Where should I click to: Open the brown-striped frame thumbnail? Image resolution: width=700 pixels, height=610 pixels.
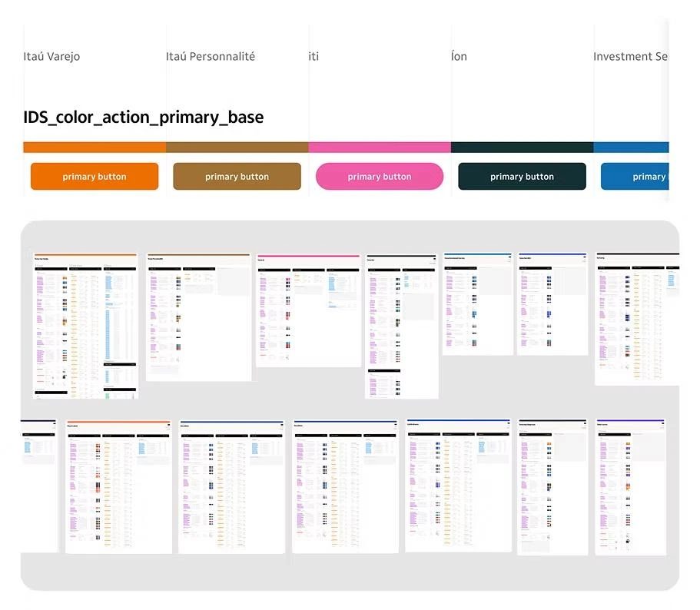(199, 317)
